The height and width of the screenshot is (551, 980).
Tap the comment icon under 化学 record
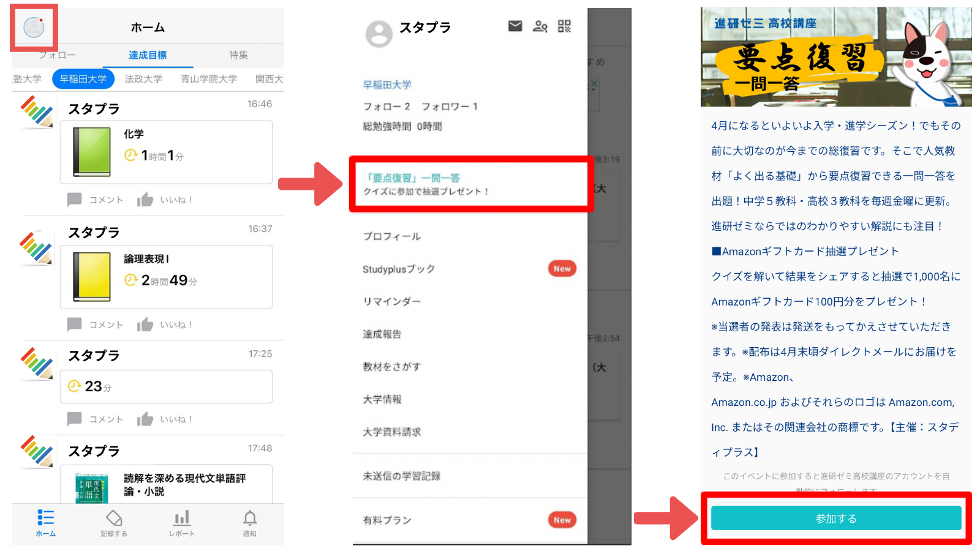[73, 200]
